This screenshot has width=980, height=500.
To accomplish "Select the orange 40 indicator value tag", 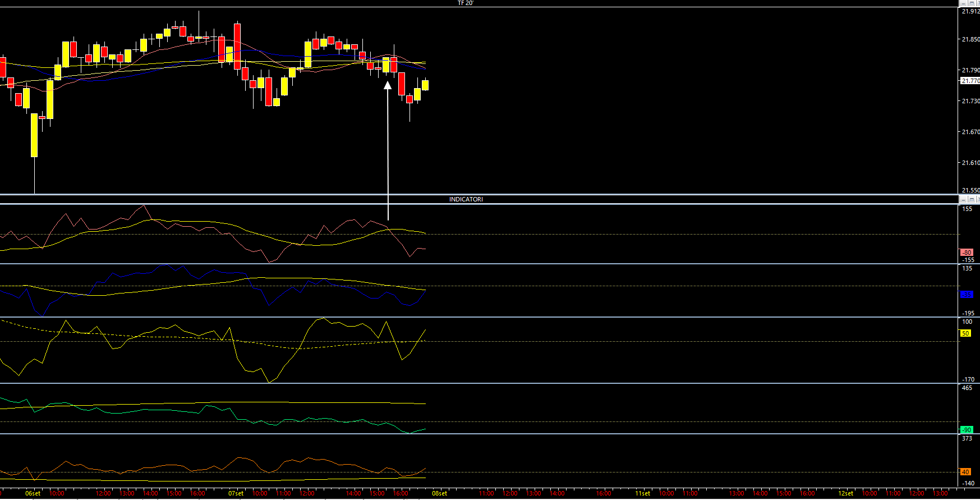I will coord(965,472).
